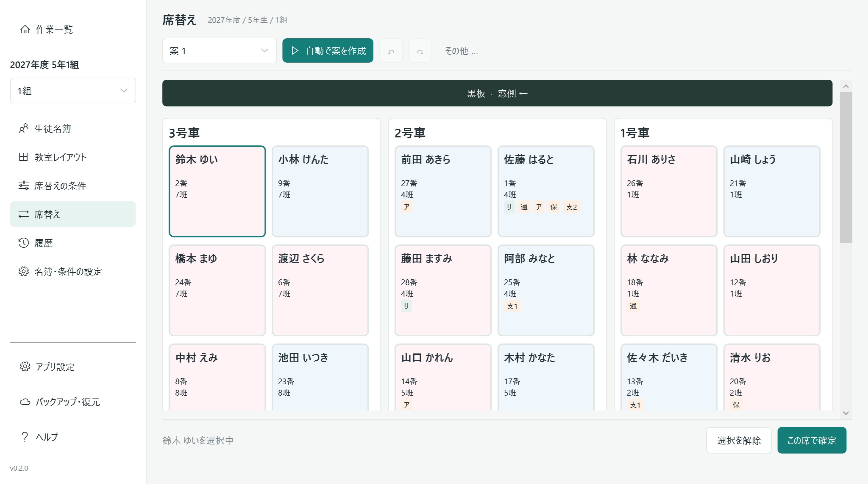The width and height of the screenshot is (868, 484).
Task: Click the home icon beside 作業一覧
Action: 25,29
